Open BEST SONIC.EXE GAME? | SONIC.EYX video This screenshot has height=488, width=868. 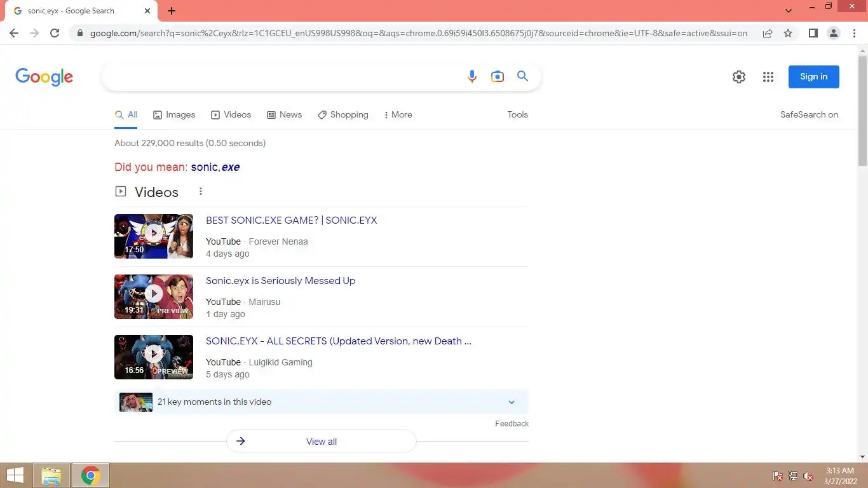coord(292,220)
